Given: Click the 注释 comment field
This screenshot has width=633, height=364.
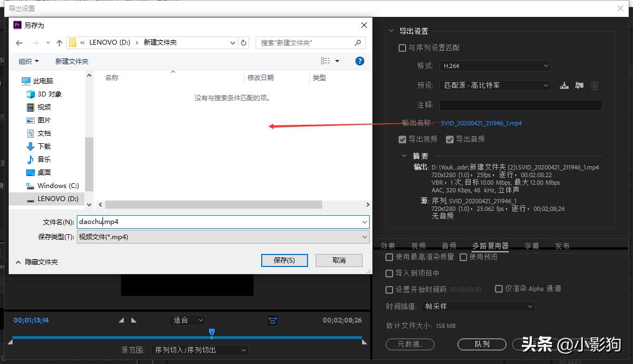Looking at the screenshot, I should pos(521,105).
